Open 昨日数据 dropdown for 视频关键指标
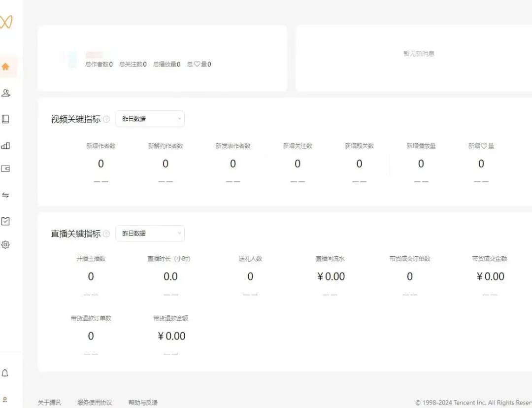The width and height of the screenshot is (532, 408). click(150, 119)
